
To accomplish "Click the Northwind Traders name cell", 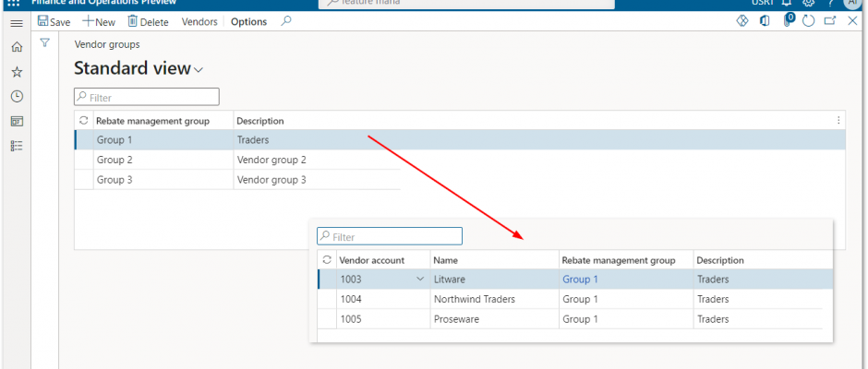I will click(494, 299).
